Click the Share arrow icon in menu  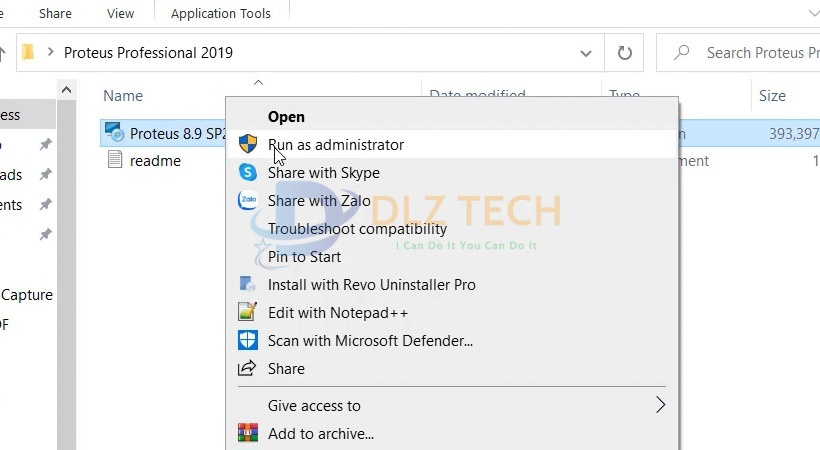[x=247, y=368]
